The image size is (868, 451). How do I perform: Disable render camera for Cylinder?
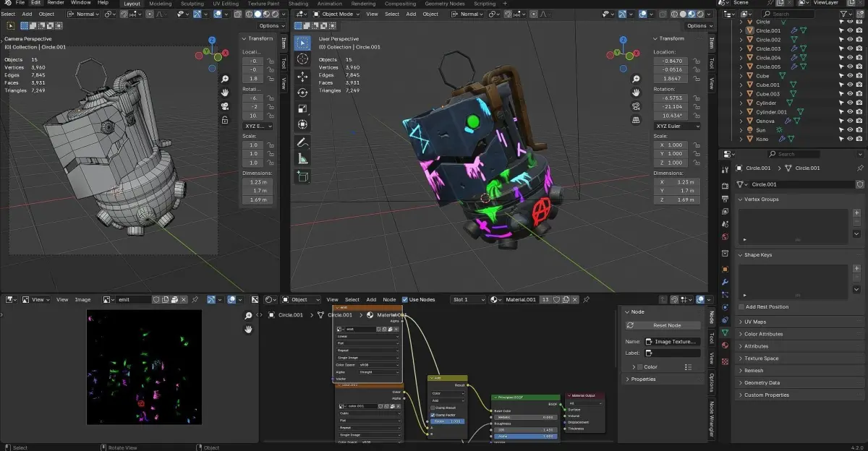point(859,103)
